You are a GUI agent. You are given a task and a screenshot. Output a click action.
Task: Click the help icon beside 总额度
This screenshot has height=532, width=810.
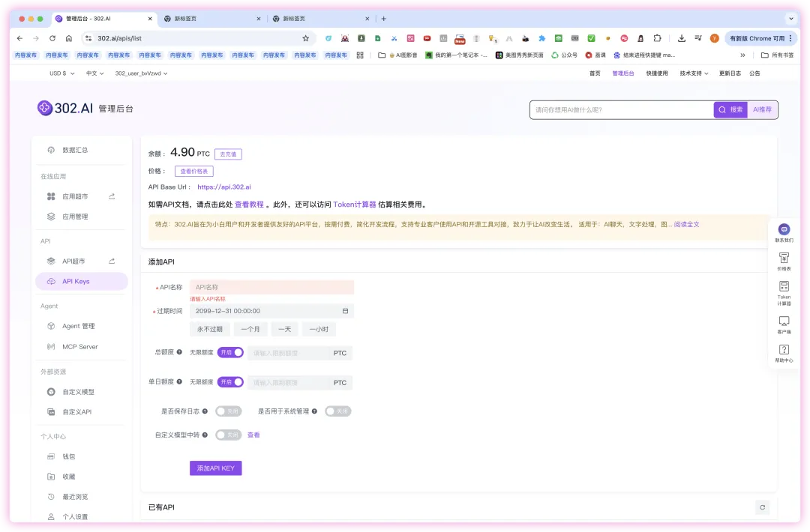coord(179,352)
